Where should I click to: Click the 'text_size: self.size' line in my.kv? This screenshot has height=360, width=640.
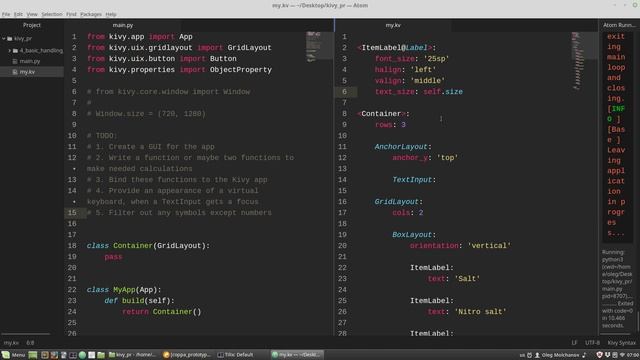click(419, 92)
